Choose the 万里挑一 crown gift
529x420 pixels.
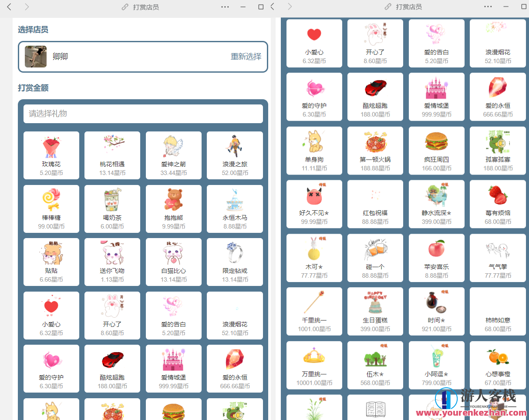pos(314,366)
